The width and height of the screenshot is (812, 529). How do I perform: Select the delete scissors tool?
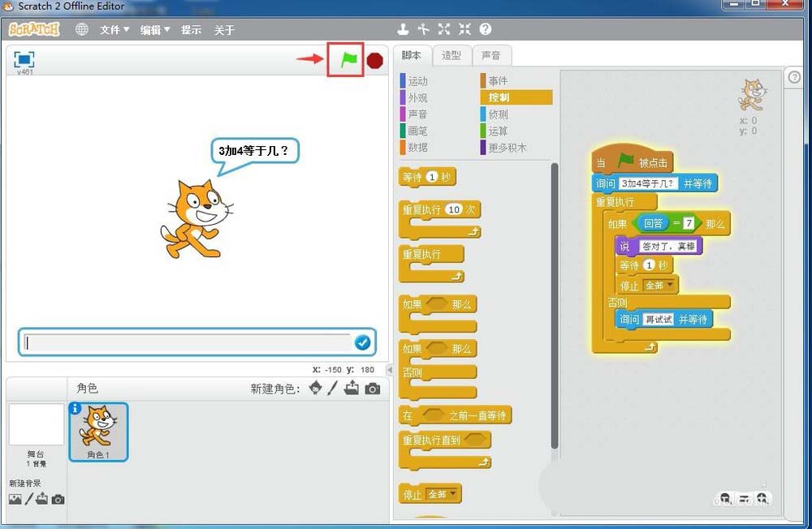(424, 29)
